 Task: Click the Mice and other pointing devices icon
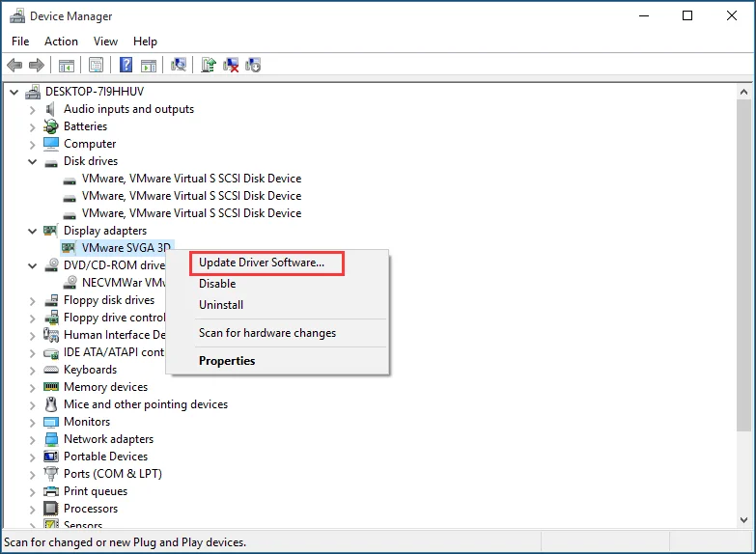click(x=50, y=404)
